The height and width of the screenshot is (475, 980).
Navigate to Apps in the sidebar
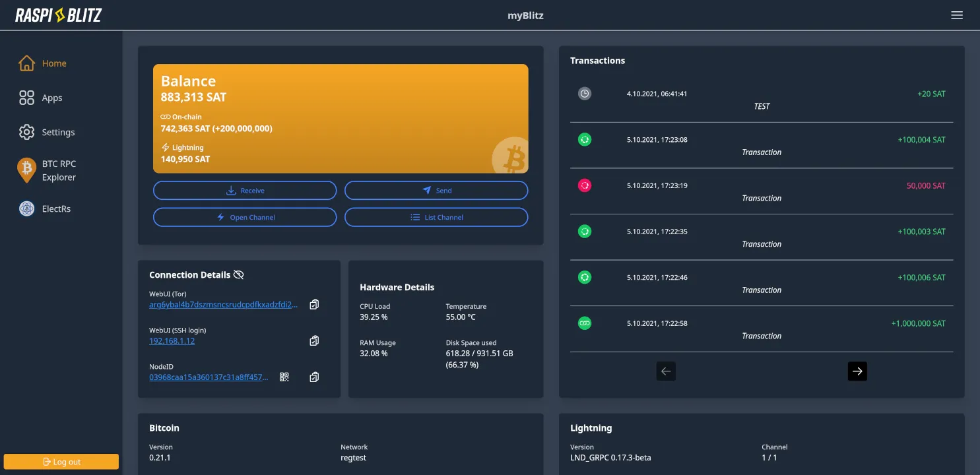pyautogui.click(x=53, y=97)
